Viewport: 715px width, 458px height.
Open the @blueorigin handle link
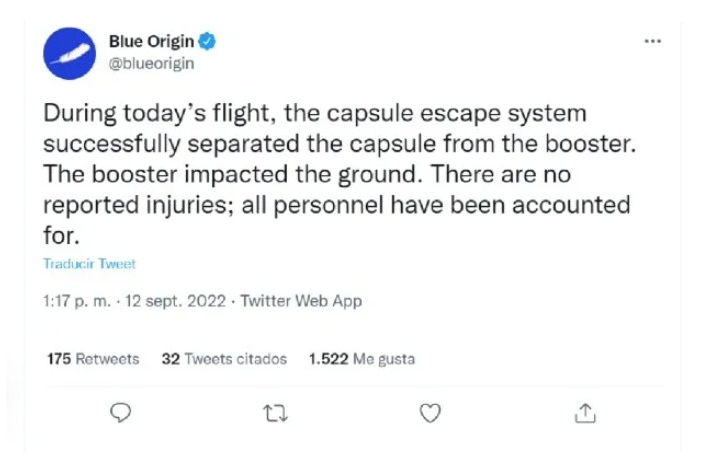(150, 63)
